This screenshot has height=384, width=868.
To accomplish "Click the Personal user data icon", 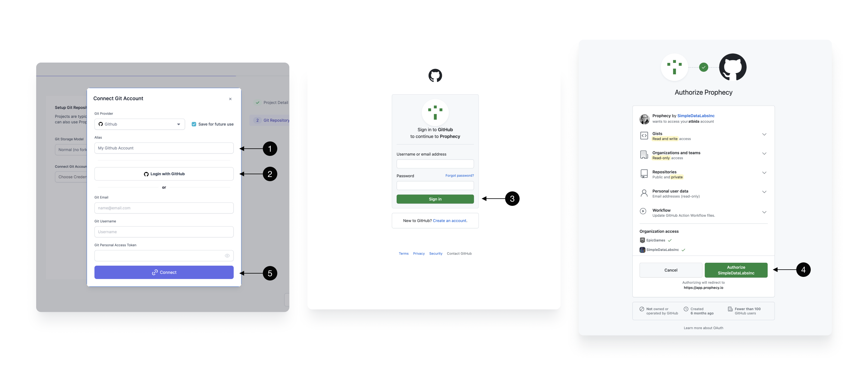I will (644, 193).
